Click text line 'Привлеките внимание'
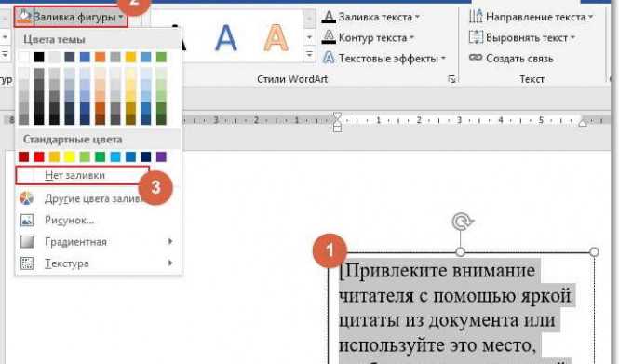619x364 pixels. coord(437,271)
